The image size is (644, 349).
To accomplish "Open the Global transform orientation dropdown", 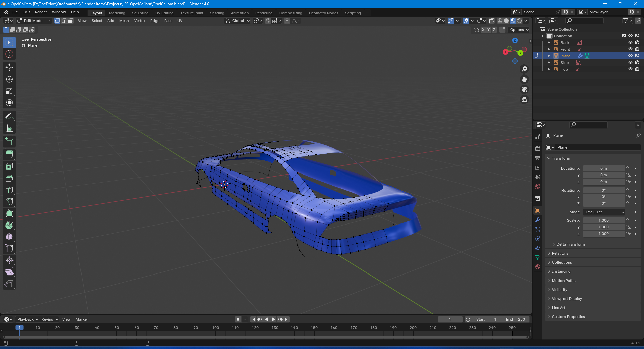I will [x=237, y=21].
